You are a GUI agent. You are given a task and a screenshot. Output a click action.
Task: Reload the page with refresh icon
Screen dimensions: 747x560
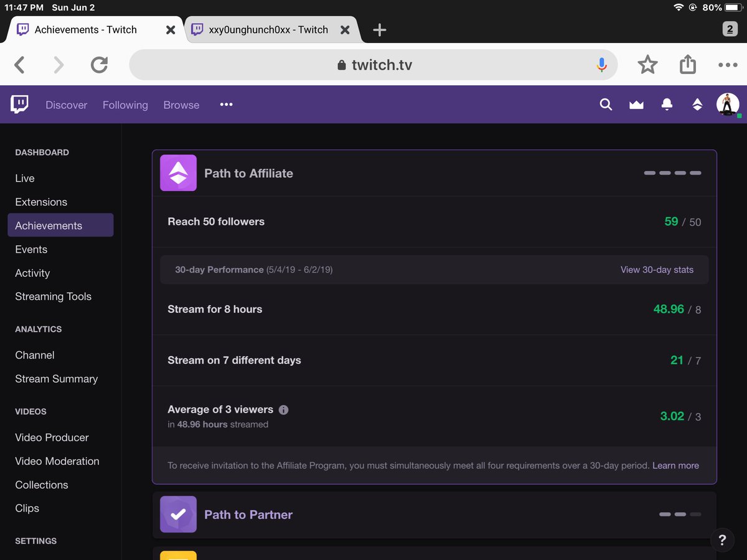tap(99, 65)
